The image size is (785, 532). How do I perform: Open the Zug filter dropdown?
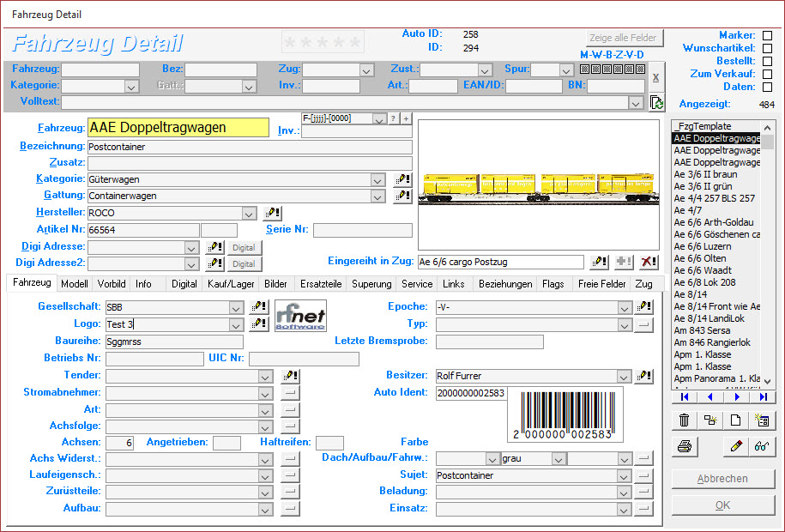pyautogui.click(x=366, y=70)
